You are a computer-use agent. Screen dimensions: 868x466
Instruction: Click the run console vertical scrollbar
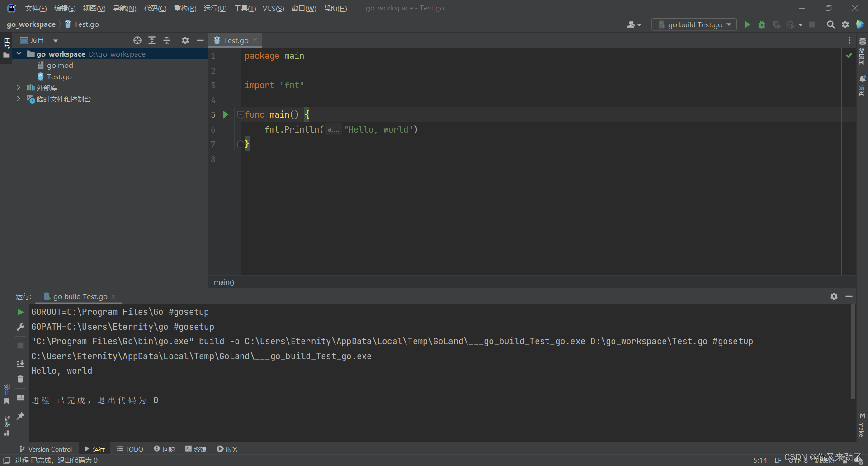[x=853, y=352]
